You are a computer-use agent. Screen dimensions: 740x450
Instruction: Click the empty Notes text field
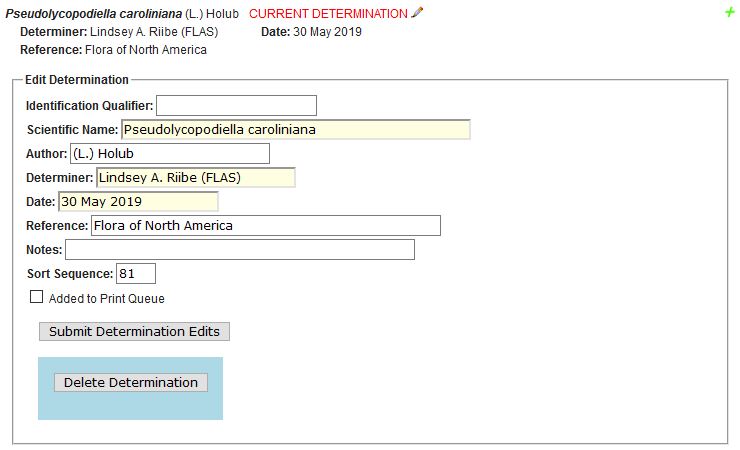[x=239, y=250]
